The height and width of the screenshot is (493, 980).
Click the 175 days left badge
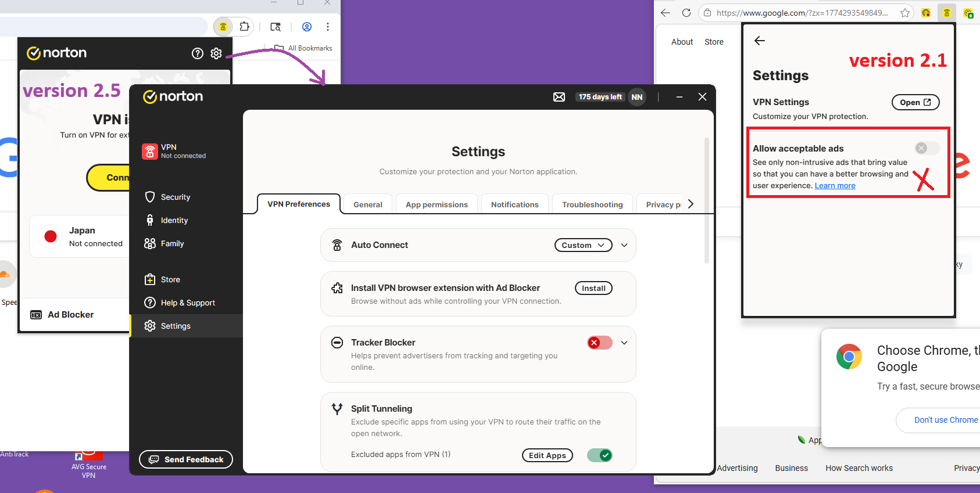point(600,97)
